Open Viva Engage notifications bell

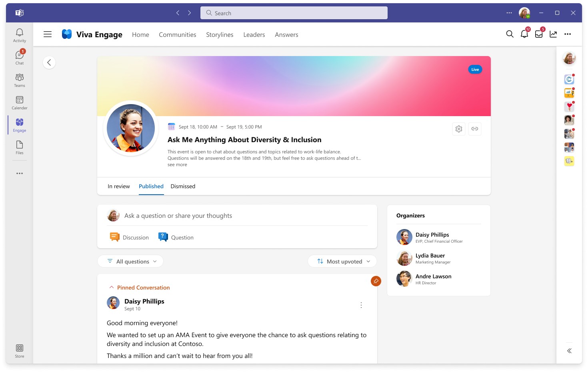pos(524,34)
